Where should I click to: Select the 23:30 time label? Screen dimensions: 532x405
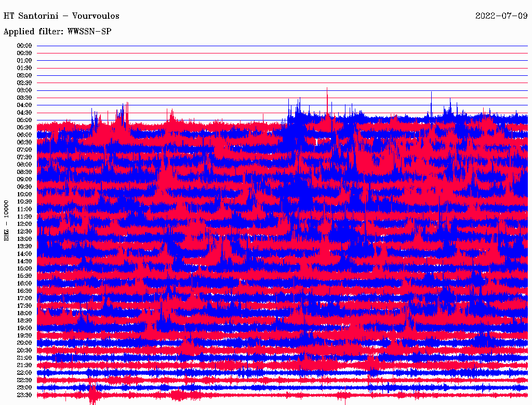tap(24, 395)
